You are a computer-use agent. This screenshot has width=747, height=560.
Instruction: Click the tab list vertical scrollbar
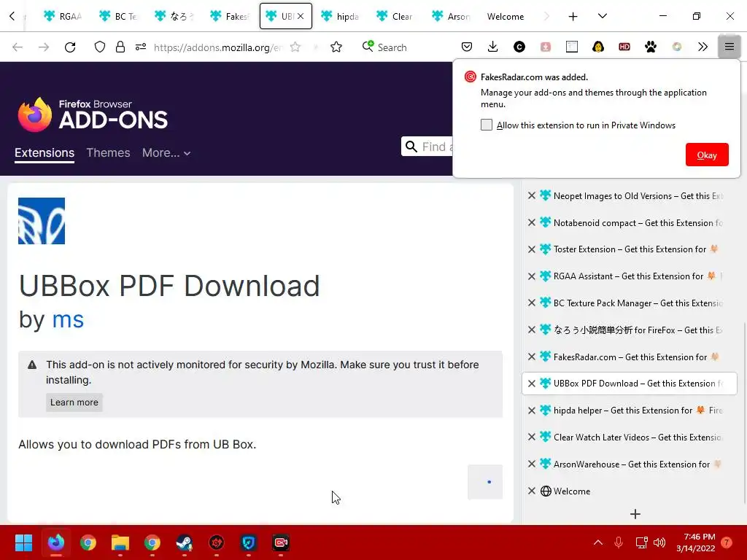pyautogui.click(x=744, y=412)
